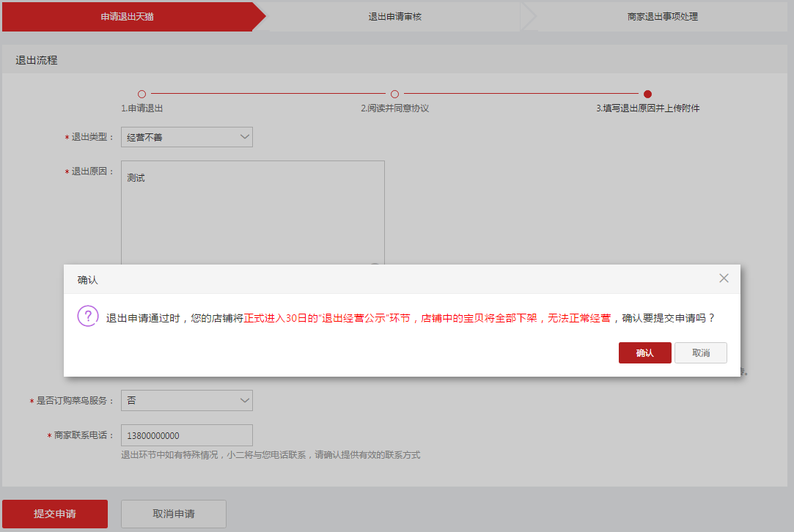Select the 申请退出天猫 stage tab
Screen dimensions: 794x532
point(127,17)
